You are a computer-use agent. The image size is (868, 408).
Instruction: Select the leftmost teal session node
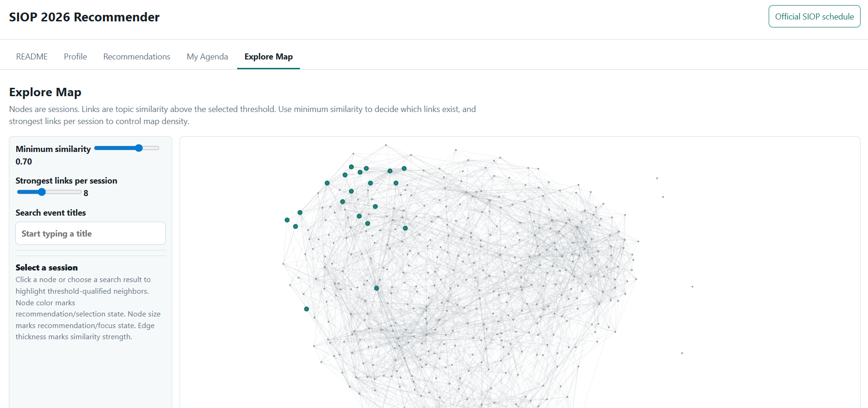(x=287, y=220)
